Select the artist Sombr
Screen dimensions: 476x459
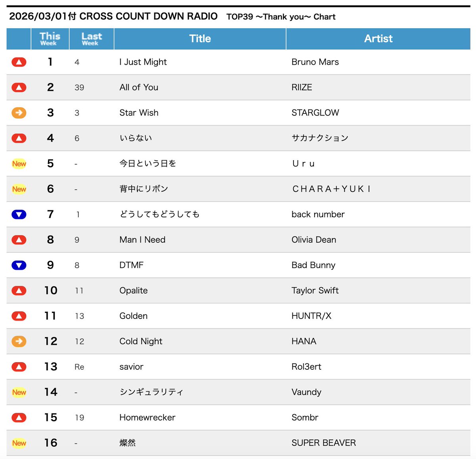point(305,417)
